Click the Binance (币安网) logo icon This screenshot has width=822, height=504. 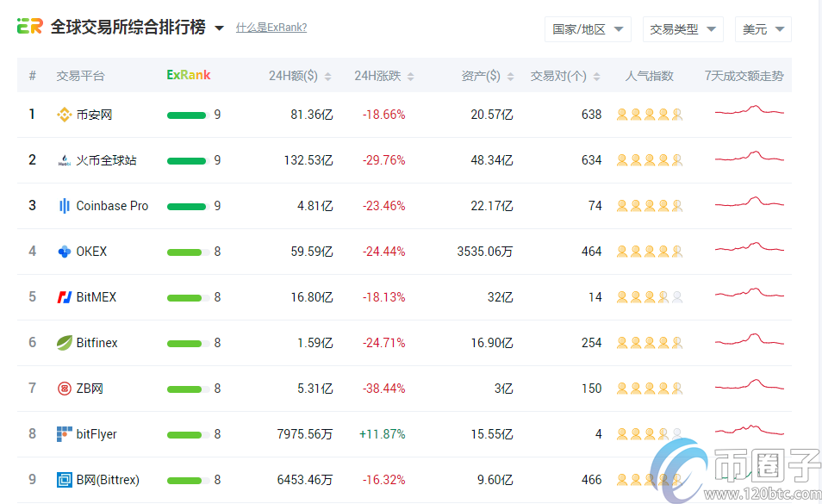coord(64,115)
